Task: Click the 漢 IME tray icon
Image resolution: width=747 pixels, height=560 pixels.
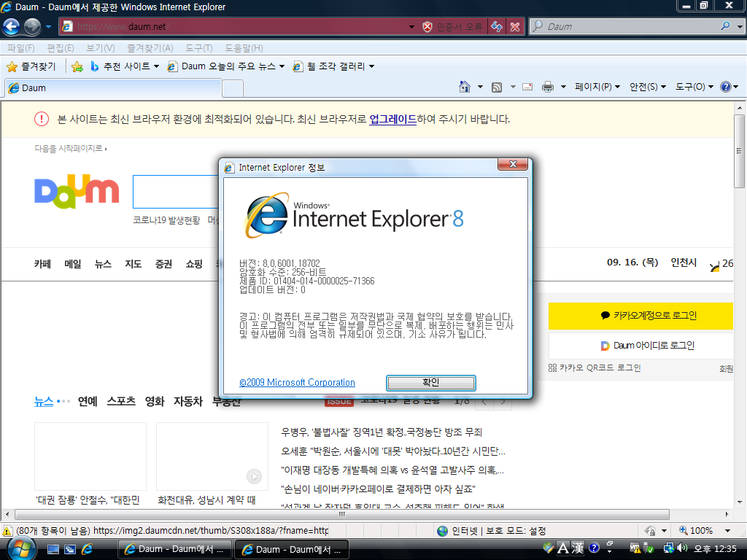Action: 578,548
